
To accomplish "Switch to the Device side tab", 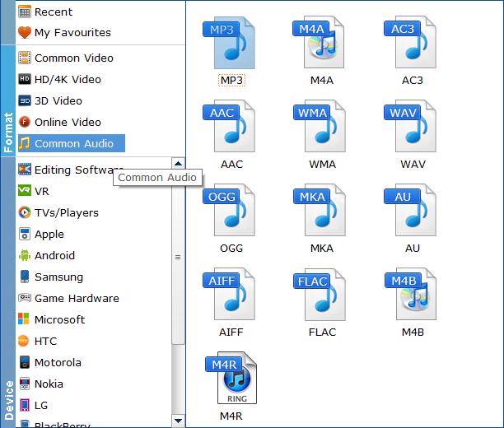I will (7, 292).
